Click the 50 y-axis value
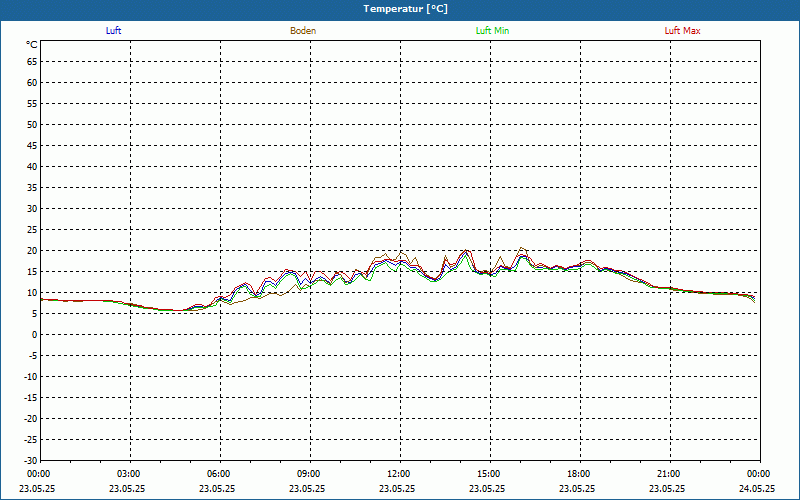The image size is (800, 500). 32,124
